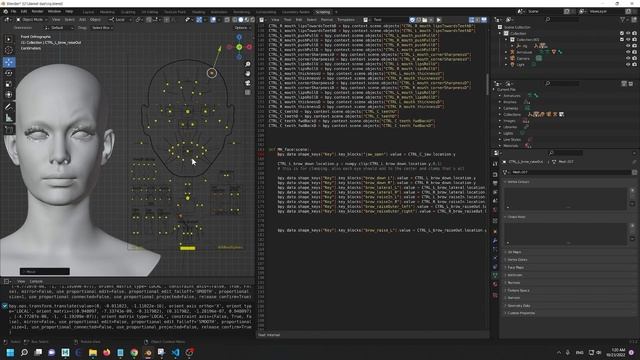Click the Run Script play button
This screenshot has height=360, width=640.
(439, 20)
